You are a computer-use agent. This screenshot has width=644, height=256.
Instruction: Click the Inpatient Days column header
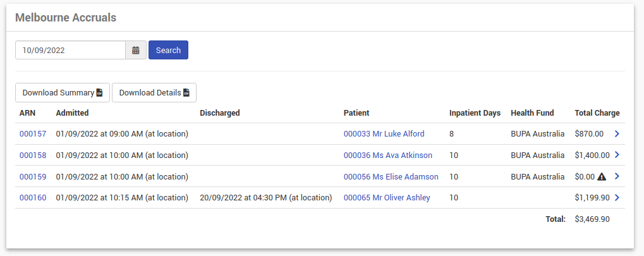pos(475,113)
